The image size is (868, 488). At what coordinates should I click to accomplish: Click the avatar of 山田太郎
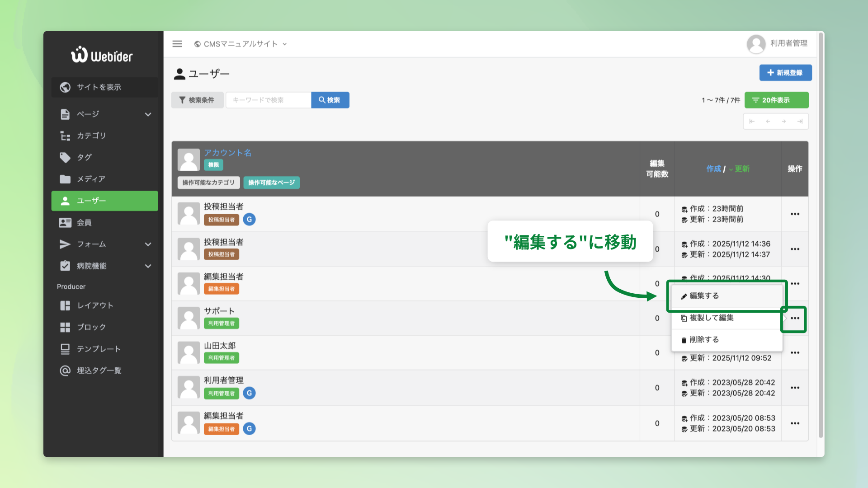189,353
